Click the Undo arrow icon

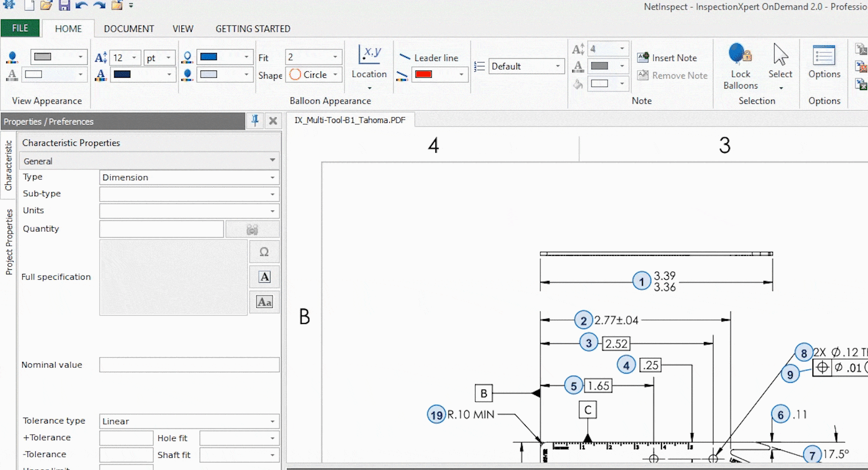tap(81, 5)
